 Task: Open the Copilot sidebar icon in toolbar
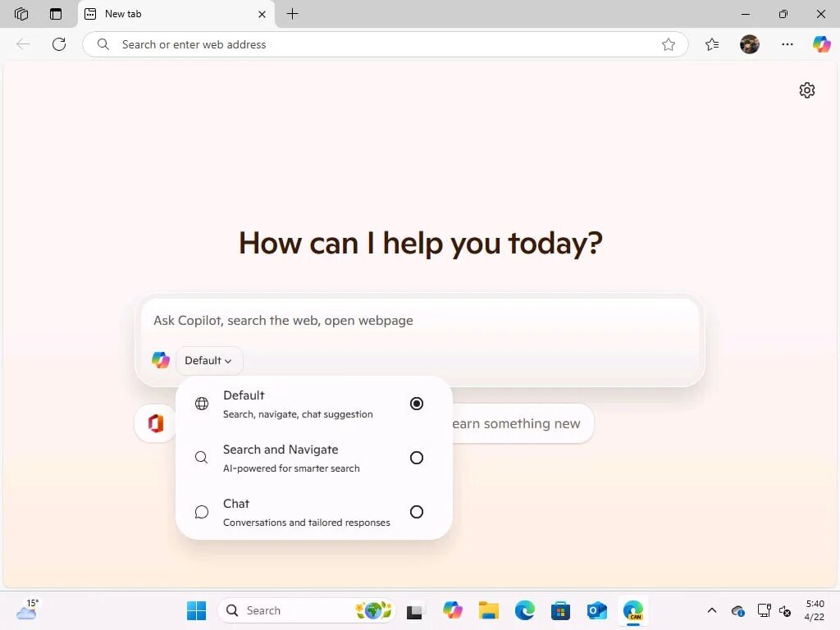[821, 44]
